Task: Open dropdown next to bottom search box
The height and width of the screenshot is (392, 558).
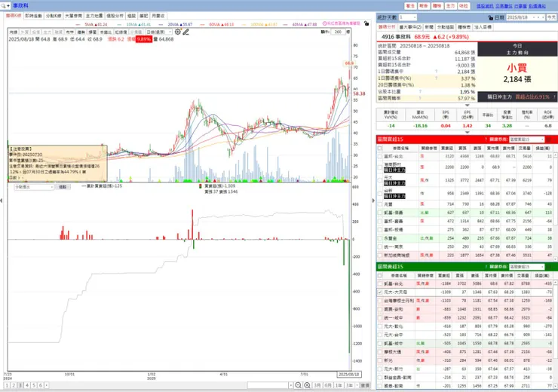Action: (291, 385)
